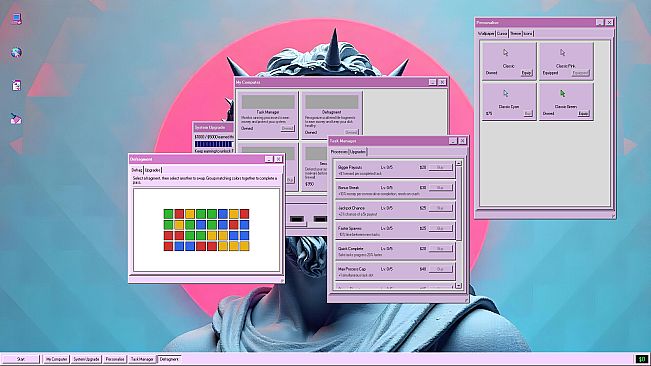Switch to My Computer from the taskbar
Image resolution: width=651 pixels, height=366 pixels.
coord(56,359)
